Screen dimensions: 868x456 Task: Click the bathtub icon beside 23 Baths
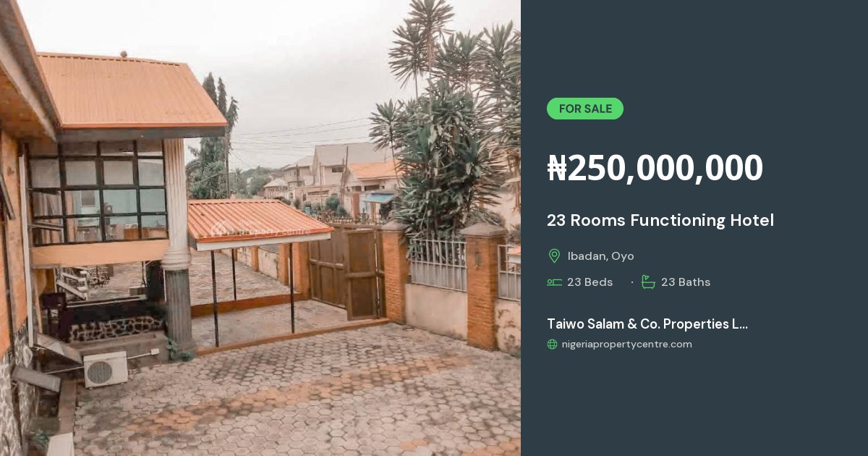click(648, 282)
